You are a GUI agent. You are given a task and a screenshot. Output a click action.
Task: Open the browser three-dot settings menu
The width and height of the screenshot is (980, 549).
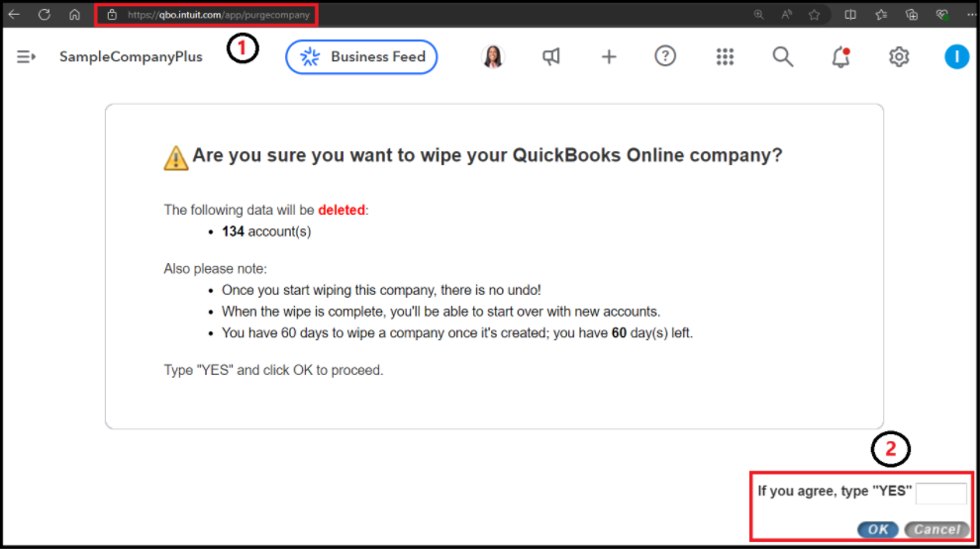(x=971, y=15)
